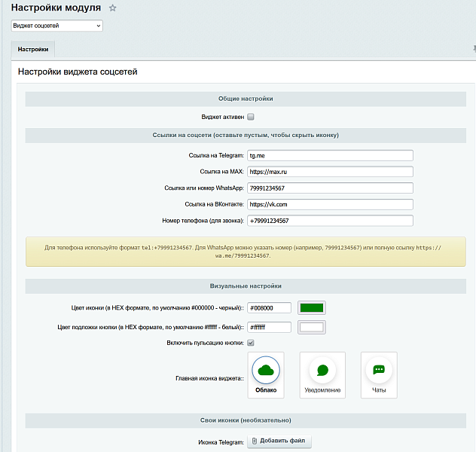Select the Облако cloud icon option
This screenshot has height=452, width=476.
pyautogui.click(x=267, y=374)
